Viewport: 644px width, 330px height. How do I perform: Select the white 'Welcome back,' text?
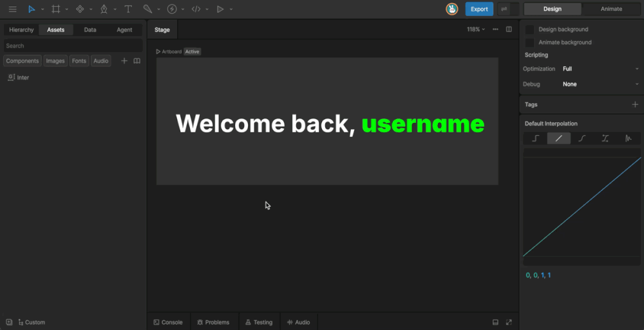(266, 124)
